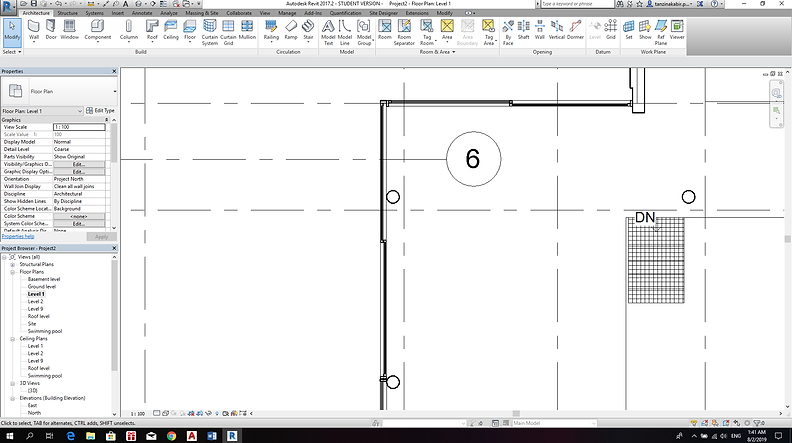Open Windows Start menu
This screenshot has height=443, width=792.
click(x=10, y=436)
